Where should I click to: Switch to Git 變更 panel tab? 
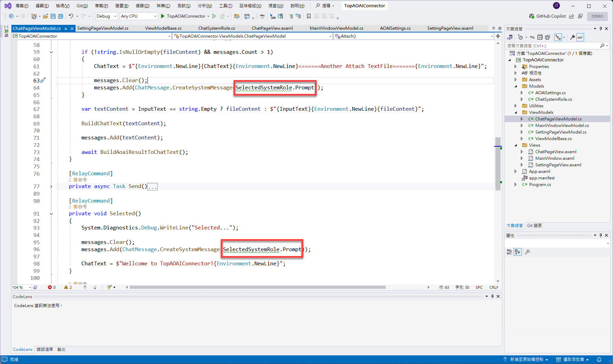point(534,226)
